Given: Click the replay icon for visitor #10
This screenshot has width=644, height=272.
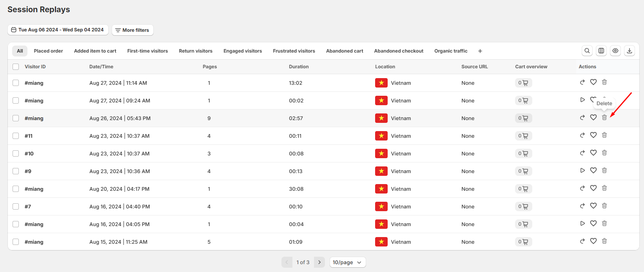Looking at the screenshot, I should (x=582, y=153).
